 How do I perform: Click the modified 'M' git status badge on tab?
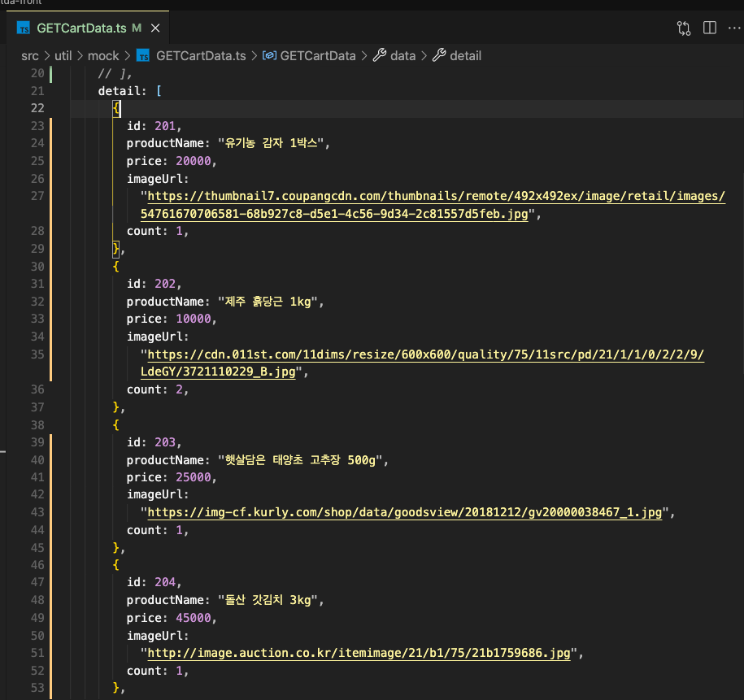137,28
